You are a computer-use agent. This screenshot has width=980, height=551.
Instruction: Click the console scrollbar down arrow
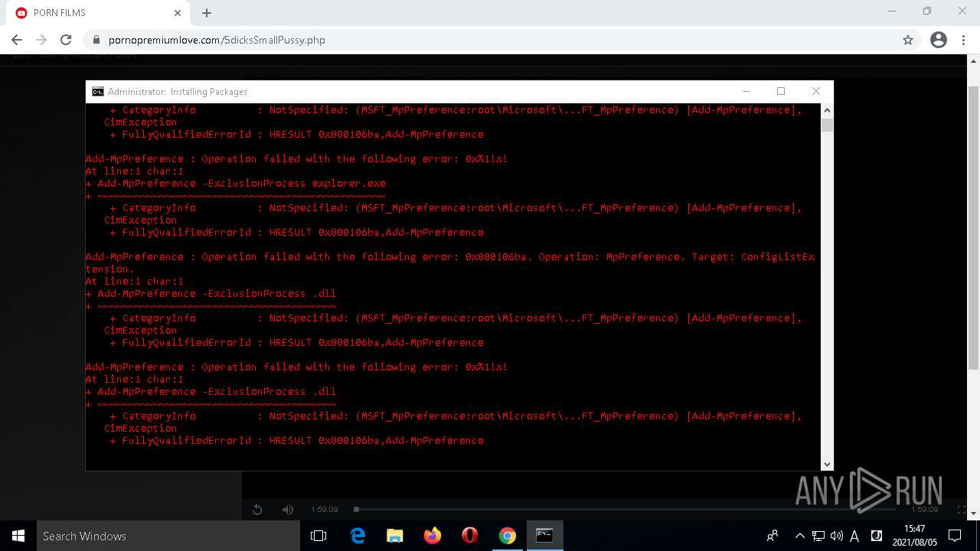(827, 464)
